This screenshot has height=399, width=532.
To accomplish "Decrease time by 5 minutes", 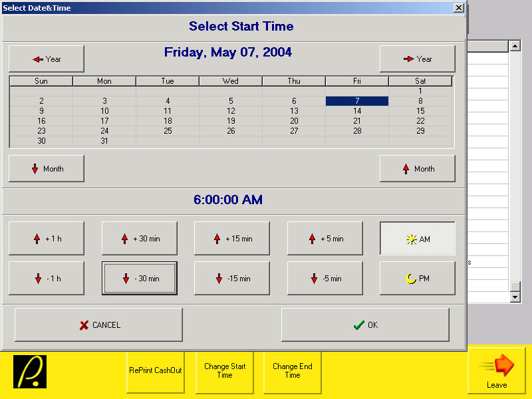I will click(325, 279).
